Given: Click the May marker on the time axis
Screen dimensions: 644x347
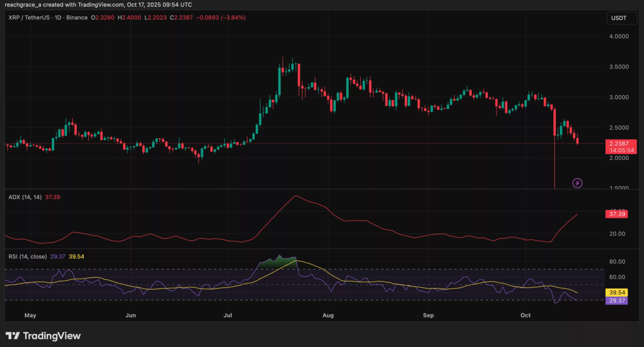Looking at the screenshot, I should coord(30,315).
